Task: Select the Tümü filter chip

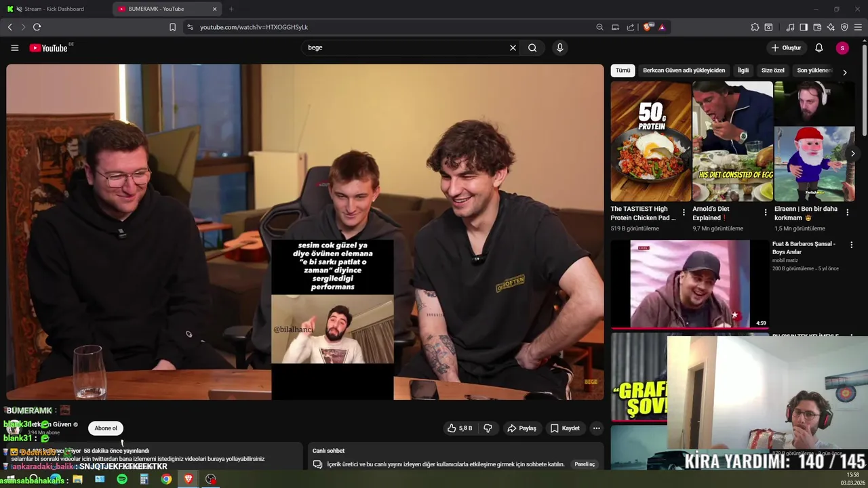Action: coord(623,70)
